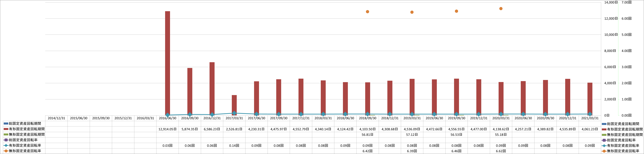Select the 総固定資産回転率 row header in the table
644x154 pixels.
click(x=24, y=140)
